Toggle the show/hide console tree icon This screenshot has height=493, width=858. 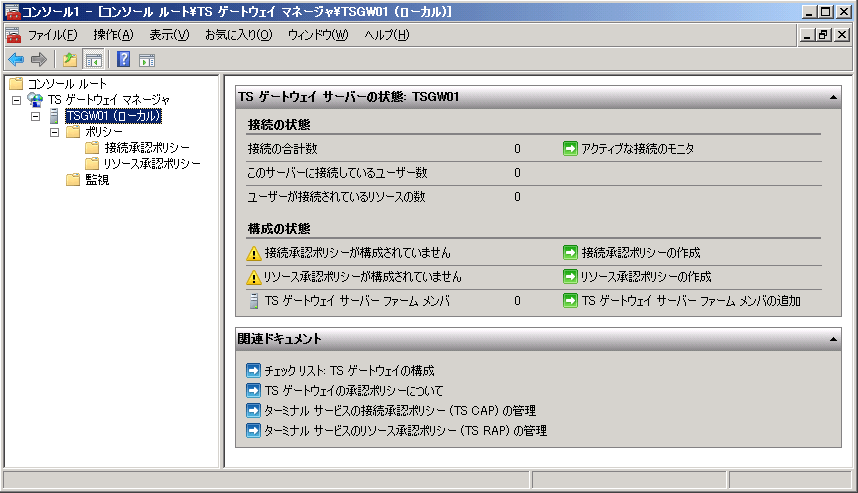(94, 60)
